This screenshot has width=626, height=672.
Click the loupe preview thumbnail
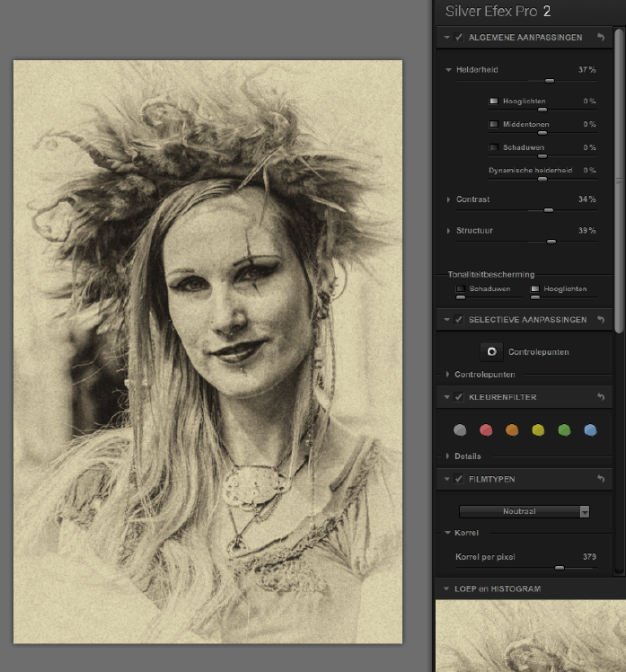pyautogui.click(x=531, y=636)
